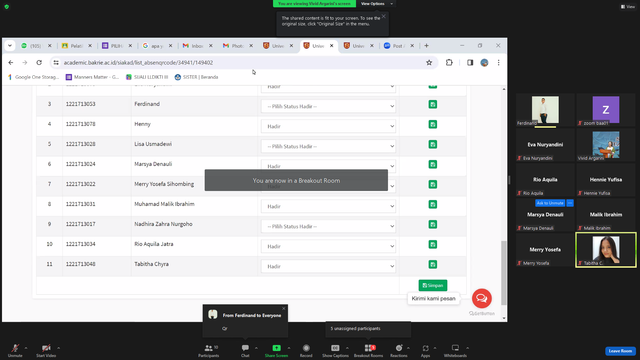This screenshot has height=360, width=640.
Task: Open the SIJALI LLDIKTI III bookmark
Action: 147,77
